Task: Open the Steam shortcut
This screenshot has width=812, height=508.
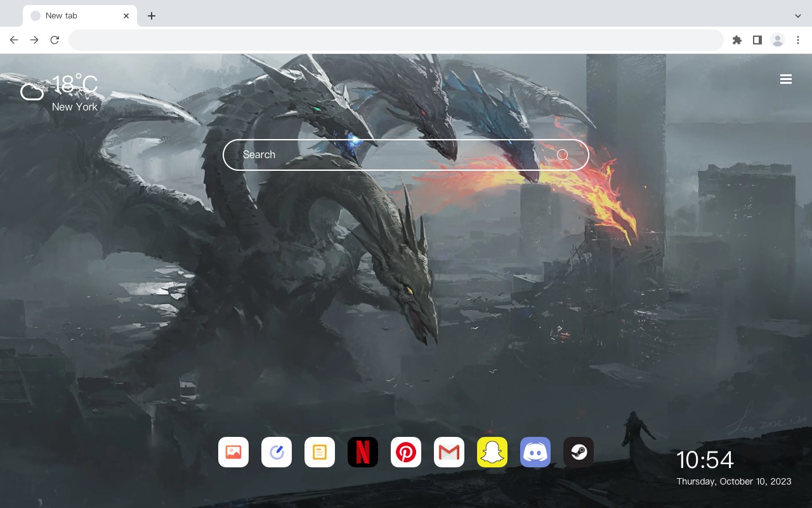Action: 579,452
